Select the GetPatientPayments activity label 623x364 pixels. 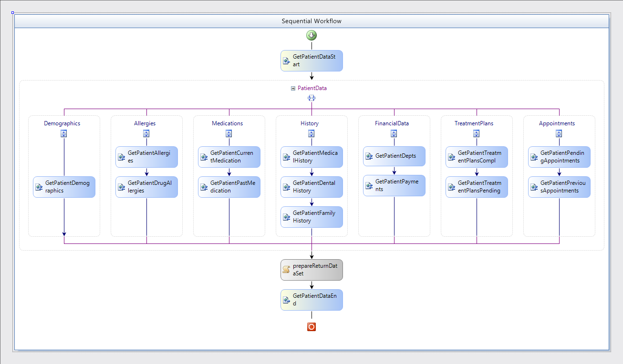[x=396, y=185]
